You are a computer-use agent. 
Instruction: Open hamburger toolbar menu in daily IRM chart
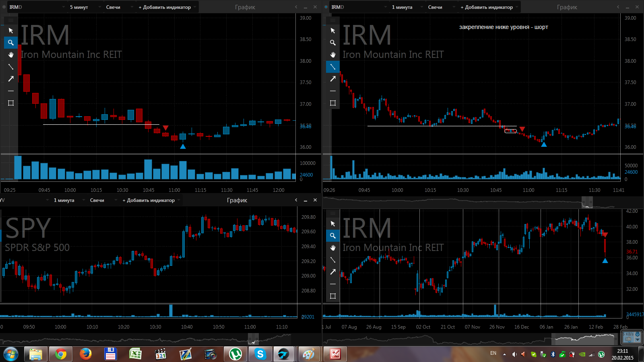333,213
